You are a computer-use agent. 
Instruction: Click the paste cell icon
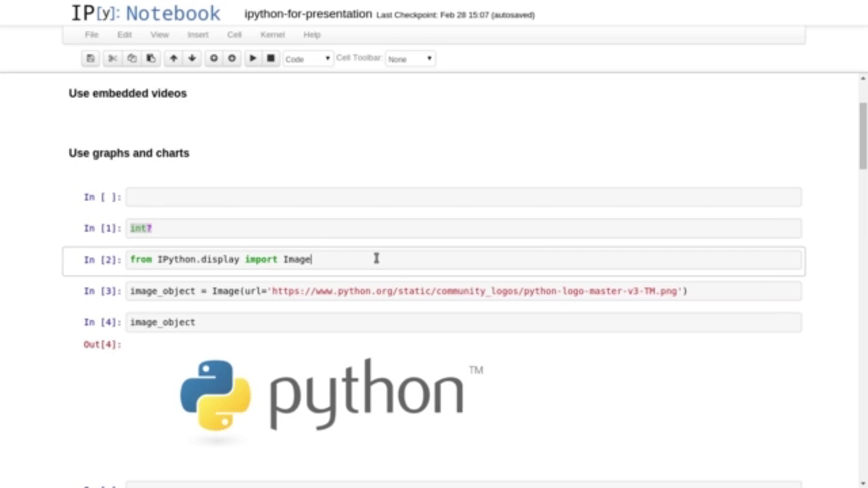pyautogui.click(x=151, y=58)
